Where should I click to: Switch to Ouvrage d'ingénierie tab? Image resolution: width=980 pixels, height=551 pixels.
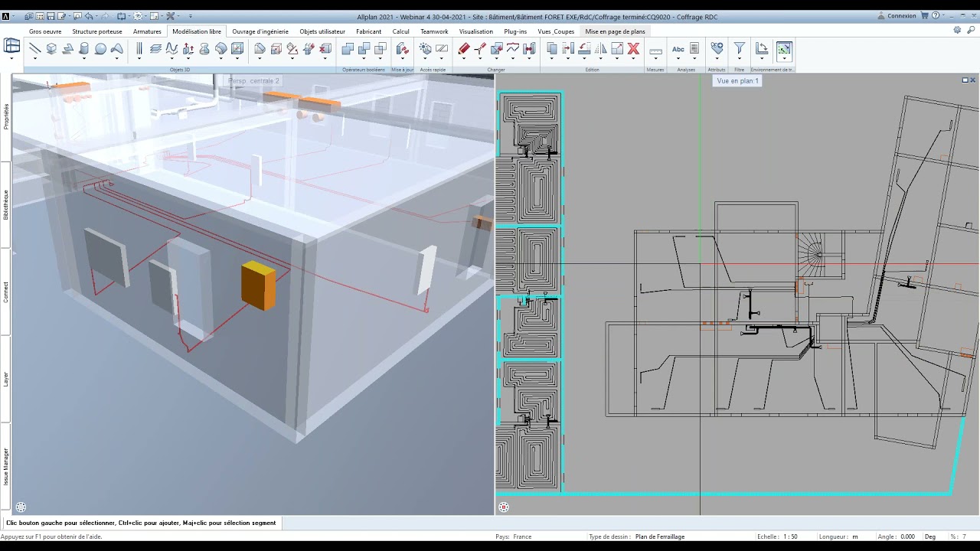click(260, 31)
